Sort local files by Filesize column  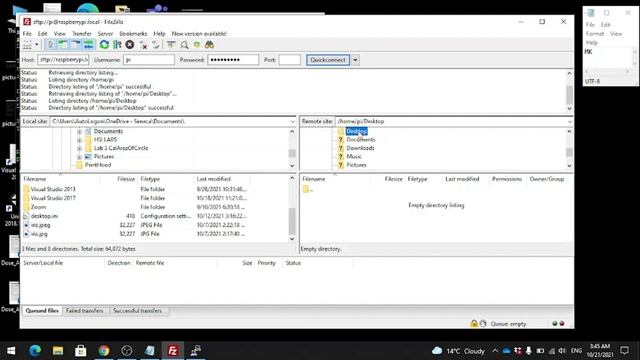126,179
